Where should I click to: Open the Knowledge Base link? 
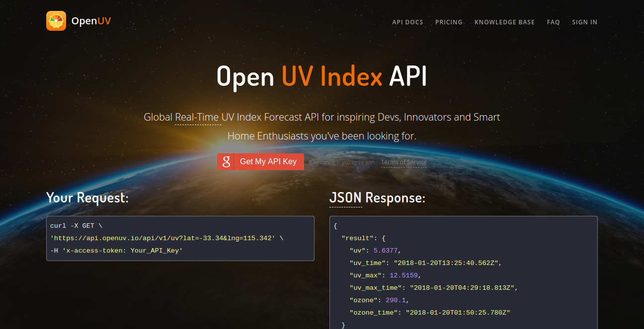pyautogui.click(x=504, y=22)
